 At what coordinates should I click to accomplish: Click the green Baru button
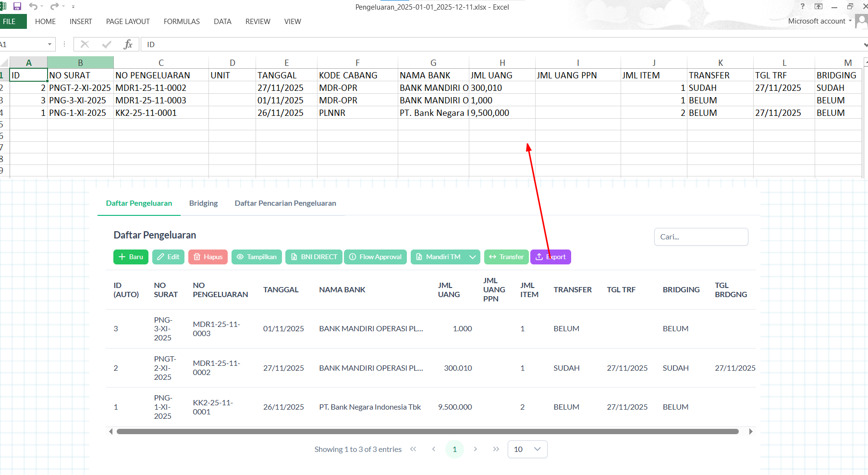coord(131,257)
